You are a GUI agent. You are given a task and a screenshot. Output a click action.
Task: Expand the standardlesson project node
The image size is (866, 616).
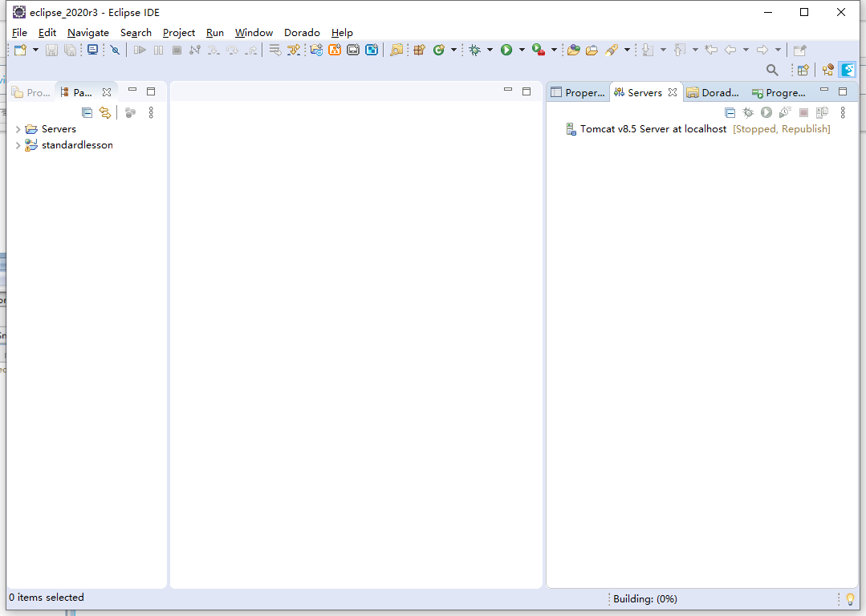(18, 145)
